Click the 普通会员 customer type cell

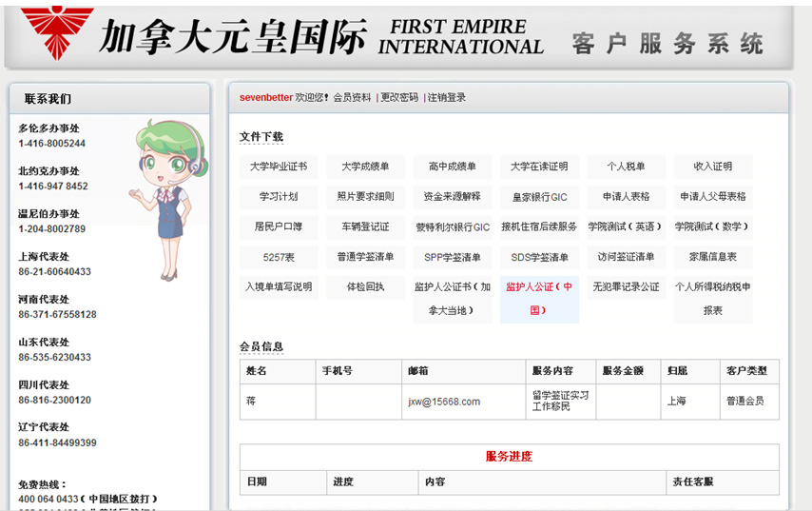[x=749, y=402]
